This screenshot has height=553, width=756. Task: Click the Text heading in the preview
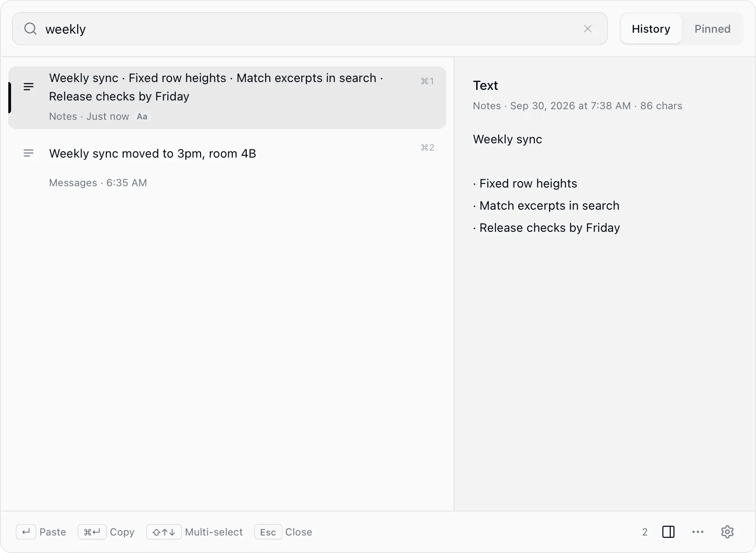[485, 86]
